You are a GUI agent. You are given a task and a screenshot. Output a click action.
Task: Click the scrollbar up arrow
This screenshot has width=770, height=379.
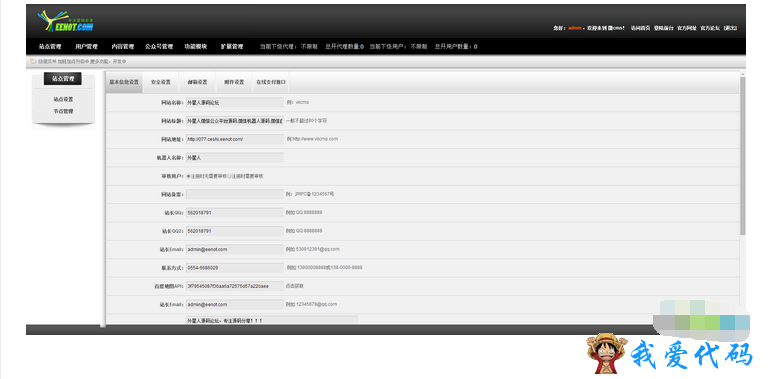742,74
